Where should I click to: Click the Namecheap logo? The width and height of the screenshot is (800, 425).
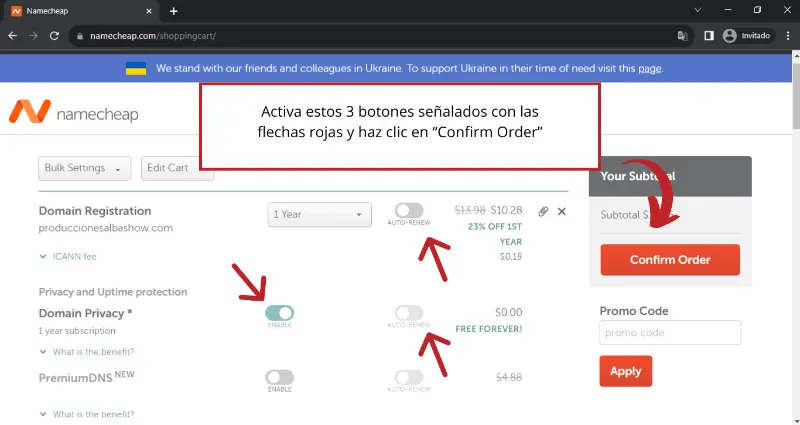(x=74, y=112)
